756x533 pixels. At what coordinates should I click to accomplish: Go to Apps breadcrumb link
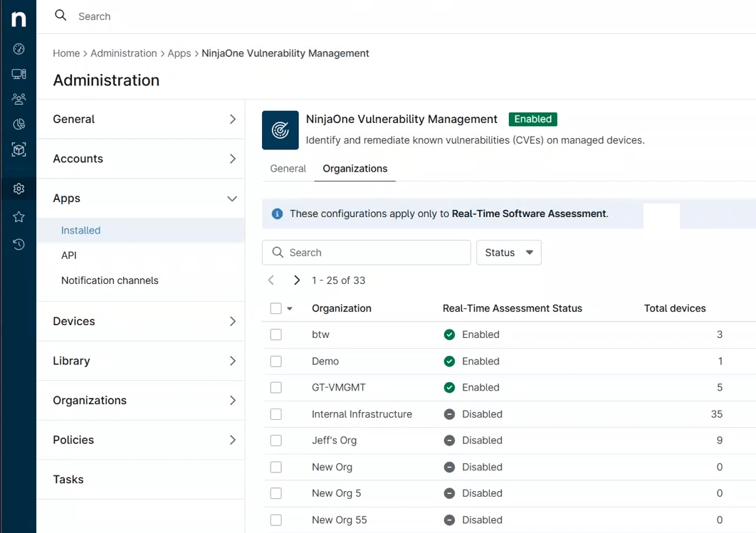(x=179, y=53)
